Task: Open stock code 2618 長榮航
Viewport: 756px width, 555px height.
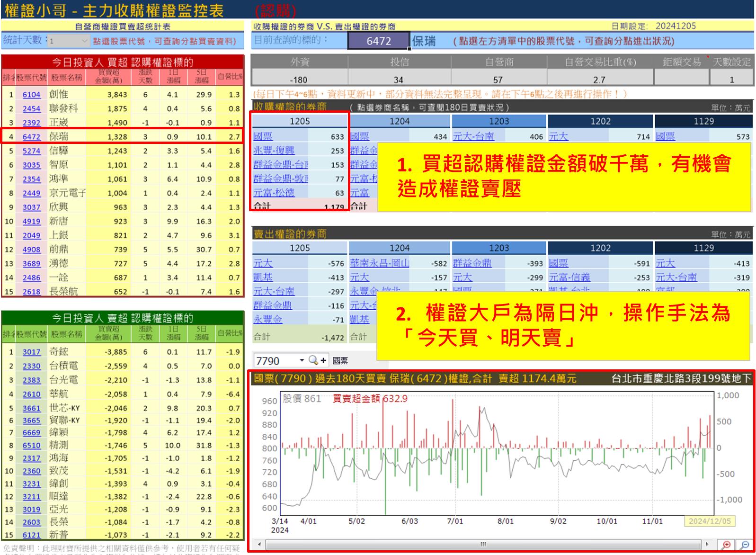Action: [x=31, y=292]
